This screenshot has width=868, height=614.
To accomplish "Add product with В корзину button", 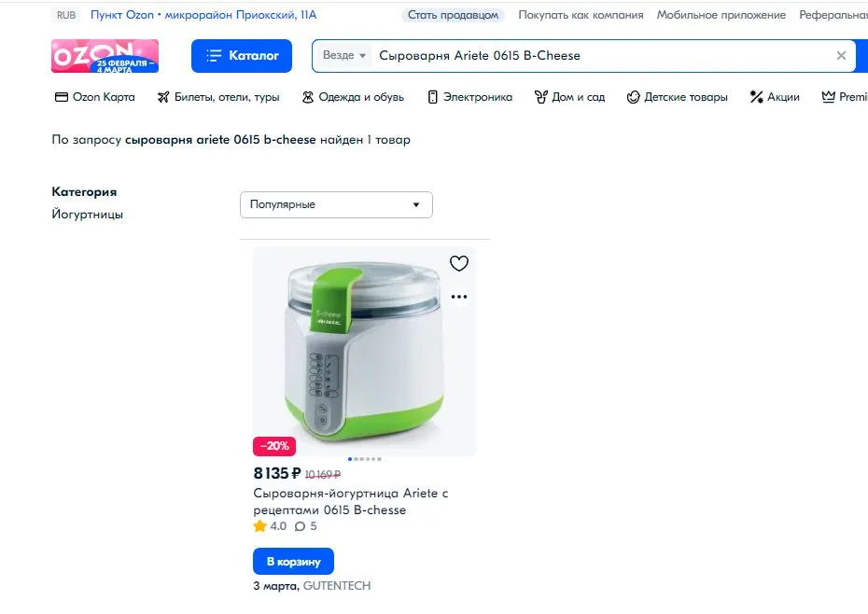I will tap(293, 562).
